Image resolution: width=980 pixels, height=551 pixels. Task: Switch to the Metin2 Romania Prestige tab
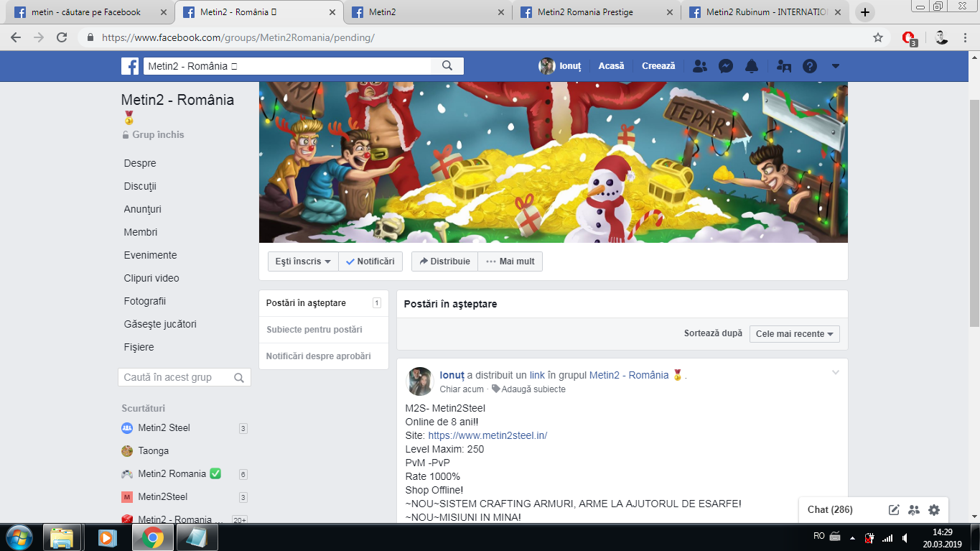coord(596,12)
